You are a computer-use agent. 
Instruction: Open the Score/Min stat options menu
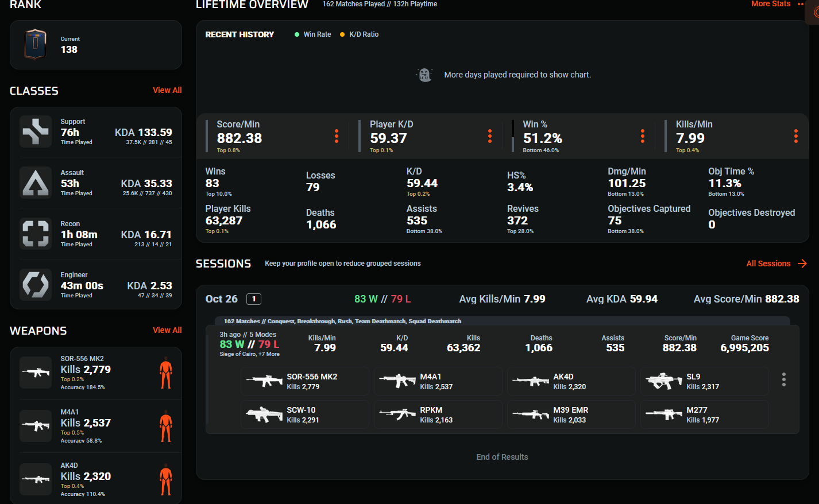pyautogui.click(x=337, y=136)
